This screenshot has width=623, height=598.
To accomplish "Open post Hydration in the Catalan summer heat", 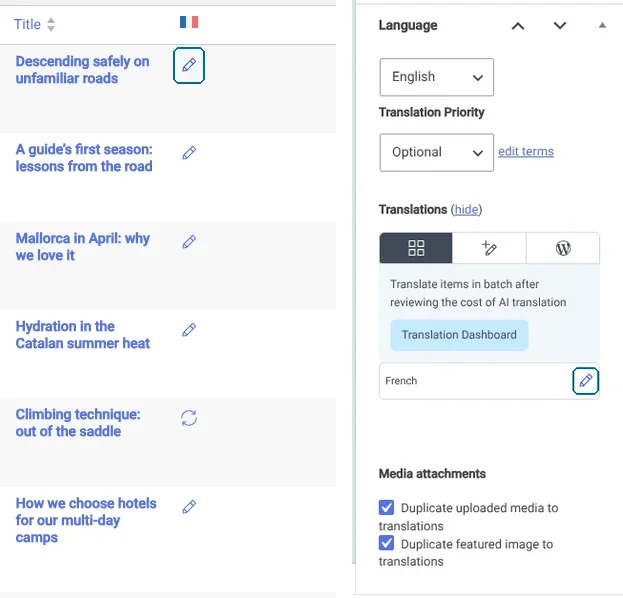I will tap(83, 335).
